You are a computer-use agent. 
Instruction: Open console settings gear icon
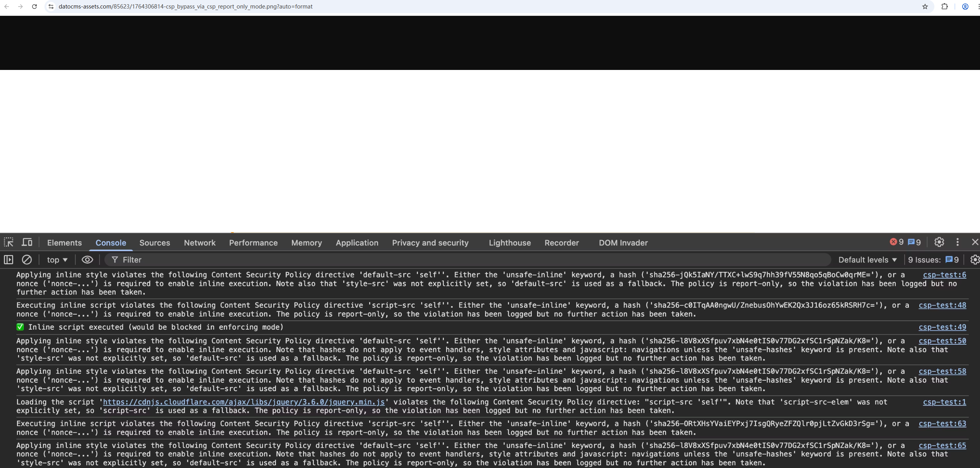pos(975,260)
